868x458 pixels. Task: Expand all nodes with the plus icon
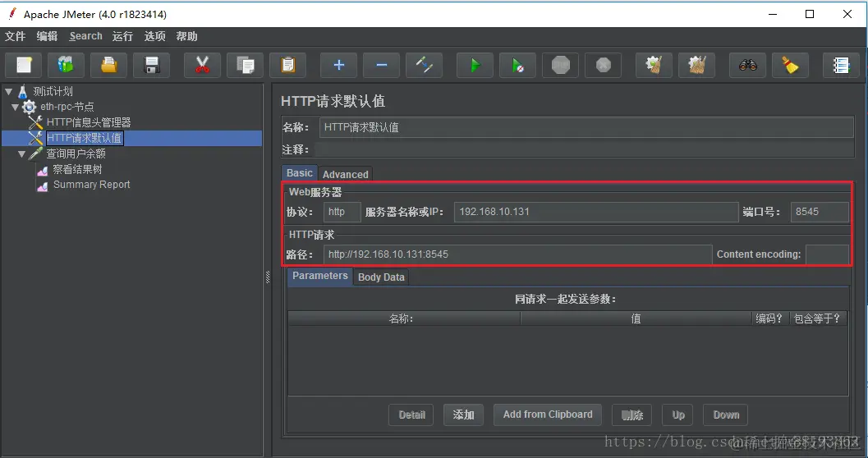point(339,66)
